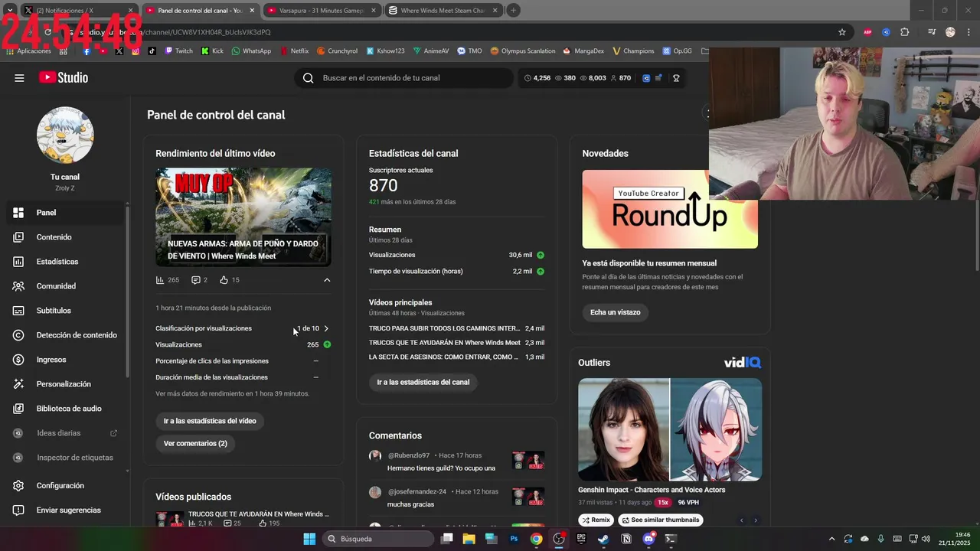Open Inspector de etiquetas item
Image resolution: width=980 pixels, height=551 pixels.
coord(65,458)
